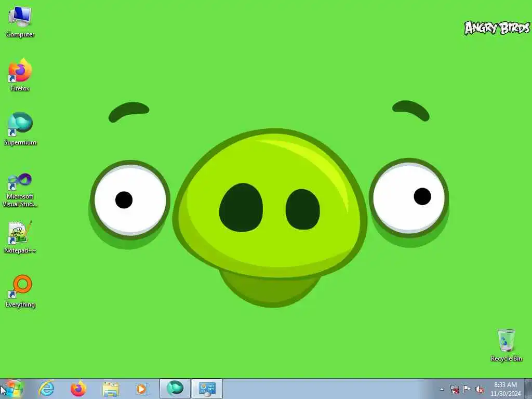Select the Everything search shortcut
Screen dimensions: 532x399
[20, 291]
